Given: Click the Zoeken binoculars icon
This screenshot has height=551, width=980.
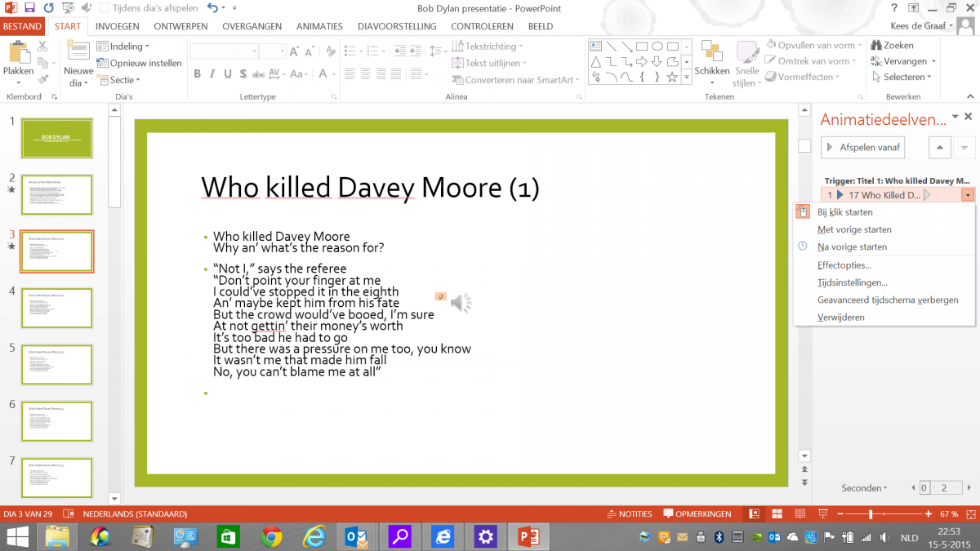Looking at the screenshot, I should tap(875, 46).
